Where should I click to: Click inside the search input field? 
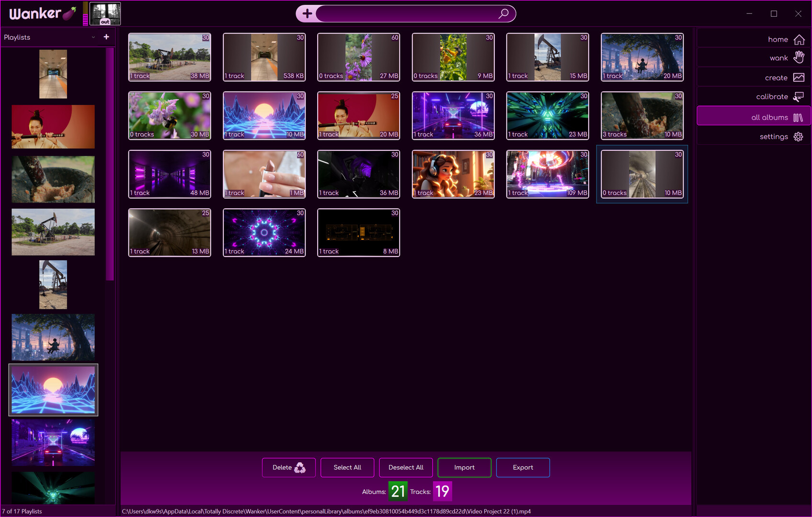(x=407, y=13)
